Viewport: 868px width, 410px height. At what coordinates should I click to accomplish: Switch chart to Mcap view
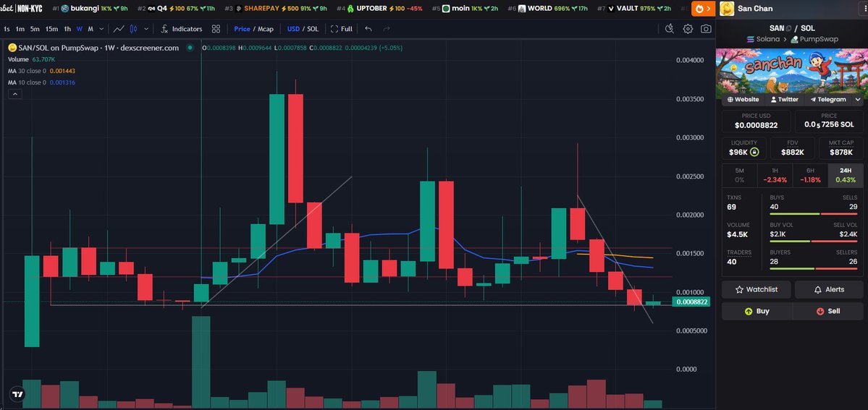point(266,29)
